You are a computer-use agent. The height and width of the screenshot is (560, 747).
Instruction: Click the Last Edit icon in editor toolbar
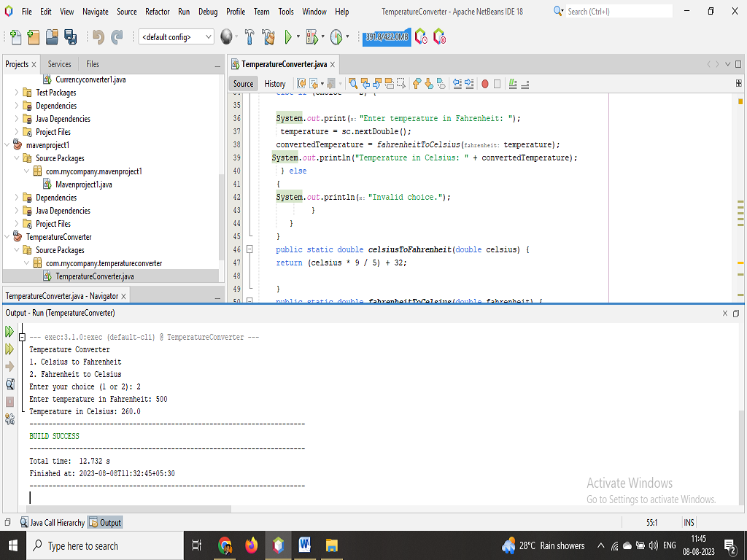pos(301,84)
